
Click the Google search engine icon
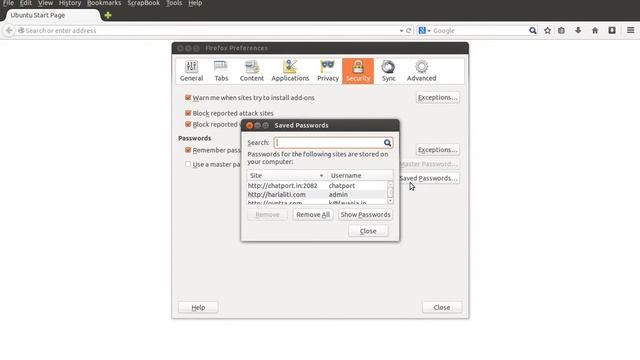(x=422, y=31)
